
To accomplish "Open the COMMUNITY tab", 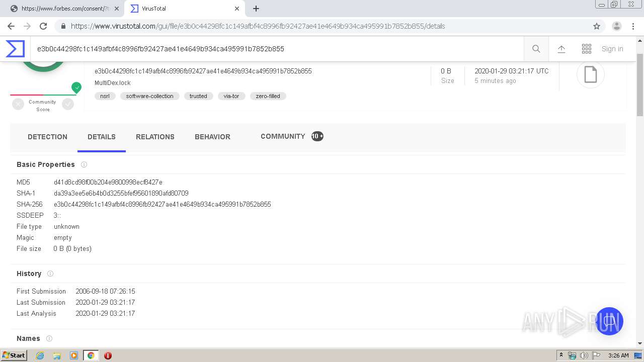I will pyautogui.click(x=292, y=136).
